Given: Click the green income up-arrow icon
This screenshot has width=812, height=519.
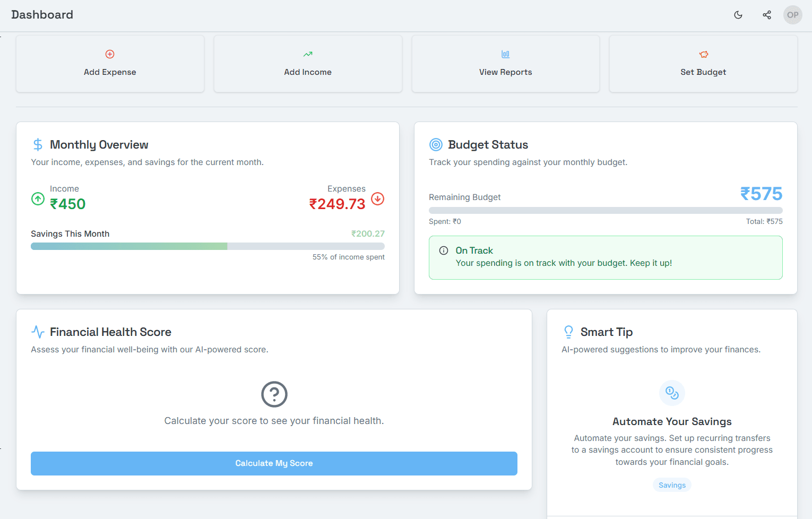Looking at the screenshot, I should click(38, 199).
